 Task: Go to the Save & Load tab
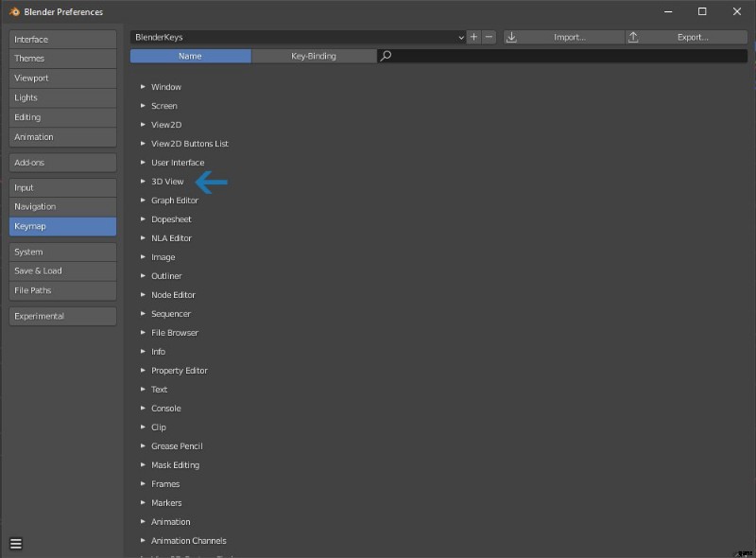[x=62, y=271]
